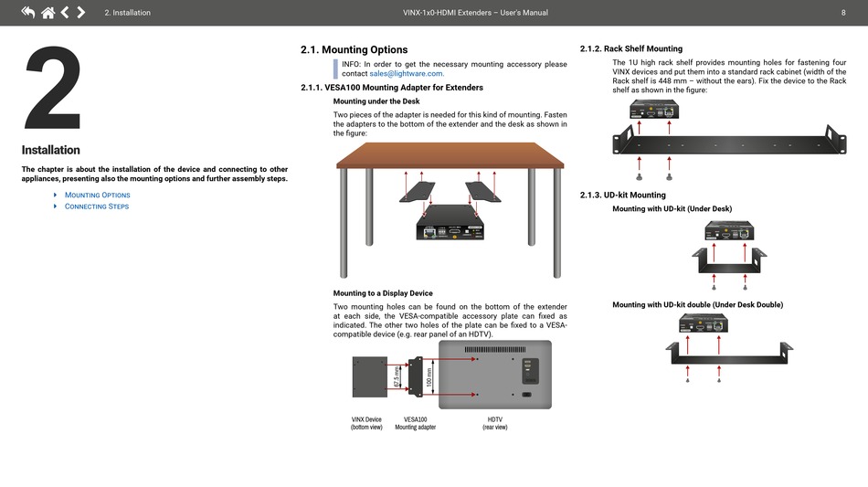
Task: Go to next page chevron
Action: coord(80,12)
